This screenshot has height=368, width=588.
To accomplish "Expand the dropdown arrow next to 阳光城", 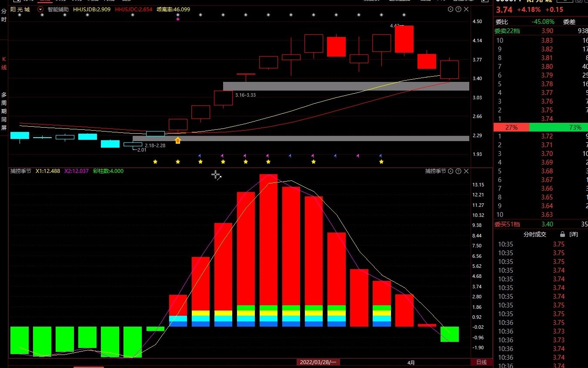I will point(40,9).
